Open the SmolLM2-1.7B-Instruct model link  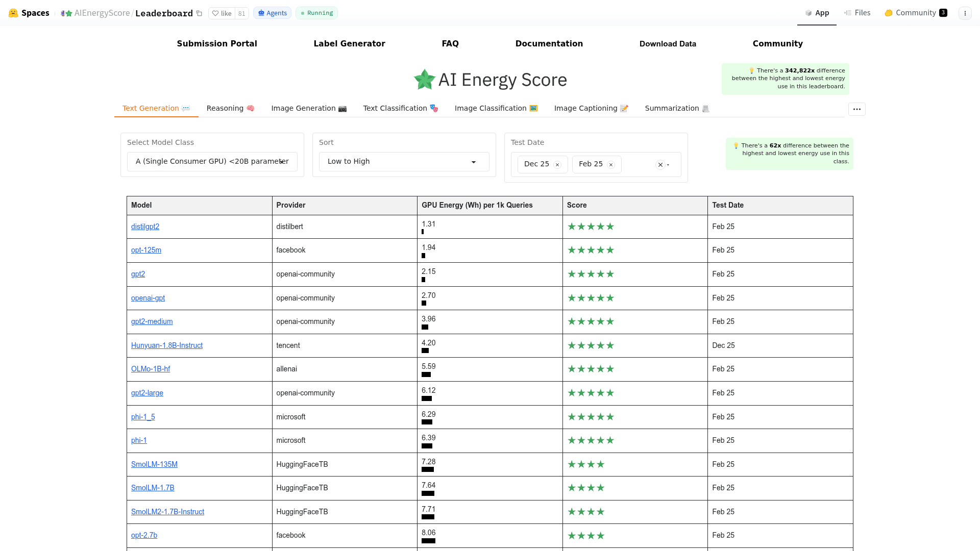tap(167, 512)
